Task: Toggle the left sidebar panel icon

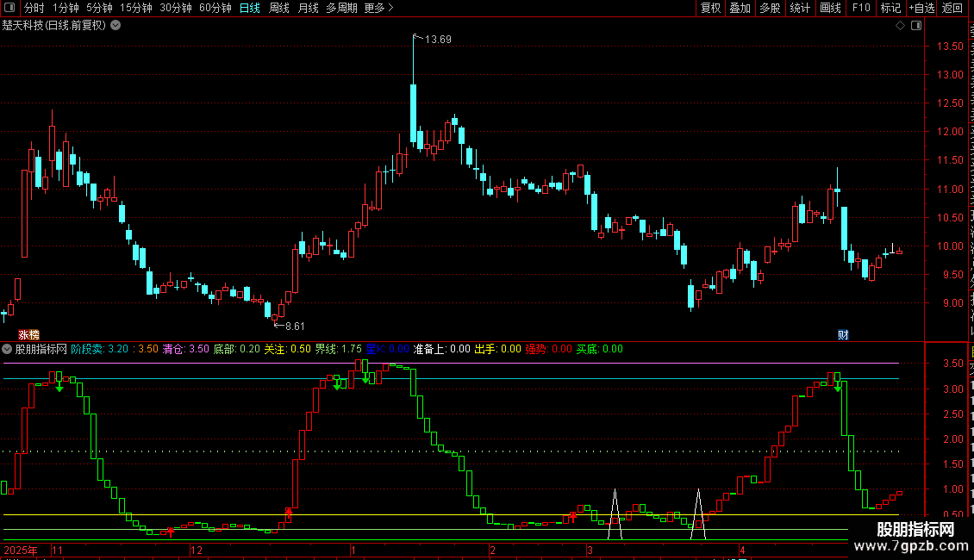Action: coord(9,8)
